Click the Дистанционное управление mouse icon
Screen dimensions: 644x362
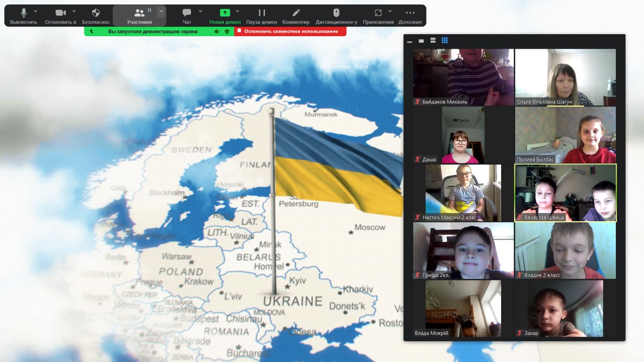[336, 13]
